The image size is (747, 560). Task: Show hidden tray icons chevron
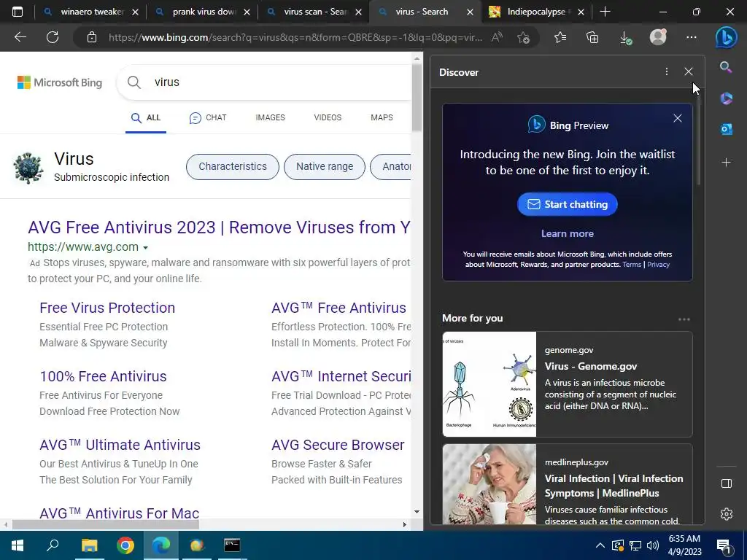600,545
